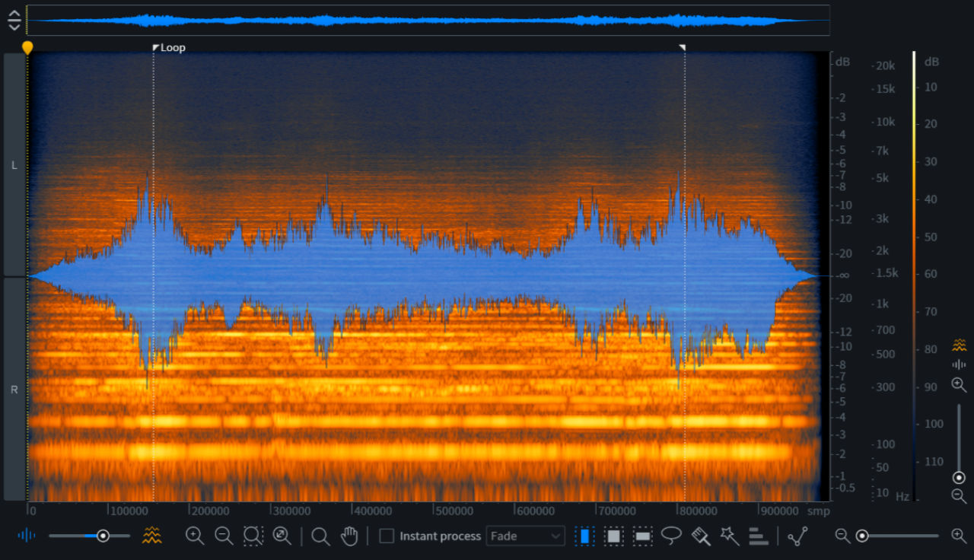Image resolution: width=974 pixels, height=560 pixels.
Task: Select the Magic Wand tool
Action: [x=729, y=536]
